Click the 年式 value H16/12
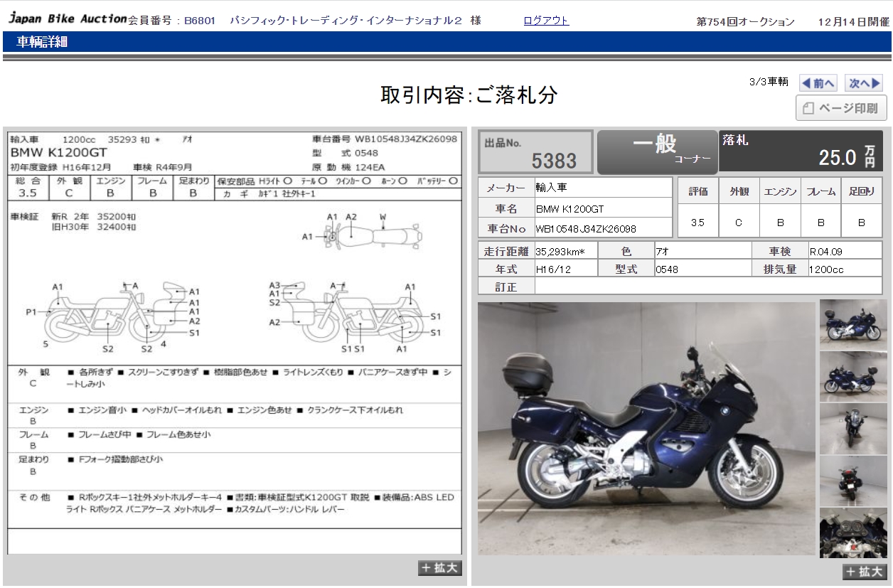The height and width of the screenshot is (588, 893). click(x=552, y=269)
